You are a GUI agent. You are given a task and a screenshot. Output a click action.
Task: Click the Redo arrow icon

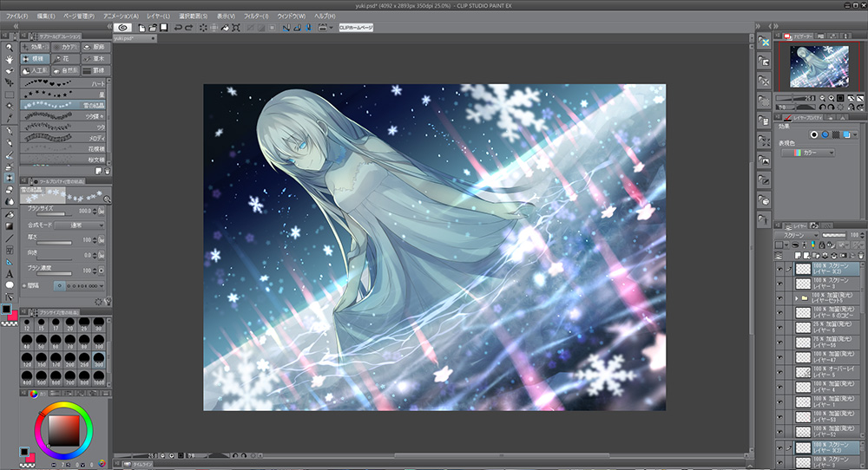coord(188,28)
